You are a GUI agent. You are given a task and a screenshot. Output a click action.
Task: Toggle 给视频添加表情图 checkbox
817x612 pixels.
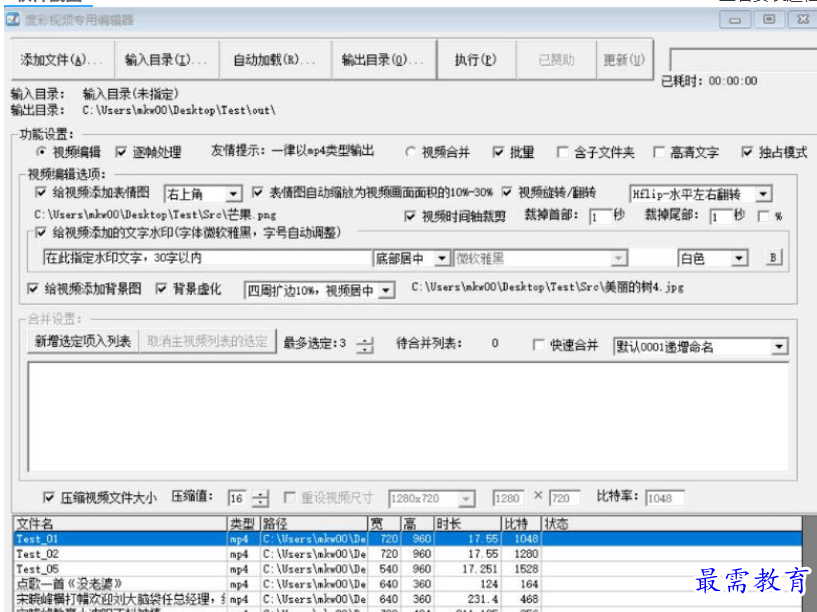[x=41, y=192]
